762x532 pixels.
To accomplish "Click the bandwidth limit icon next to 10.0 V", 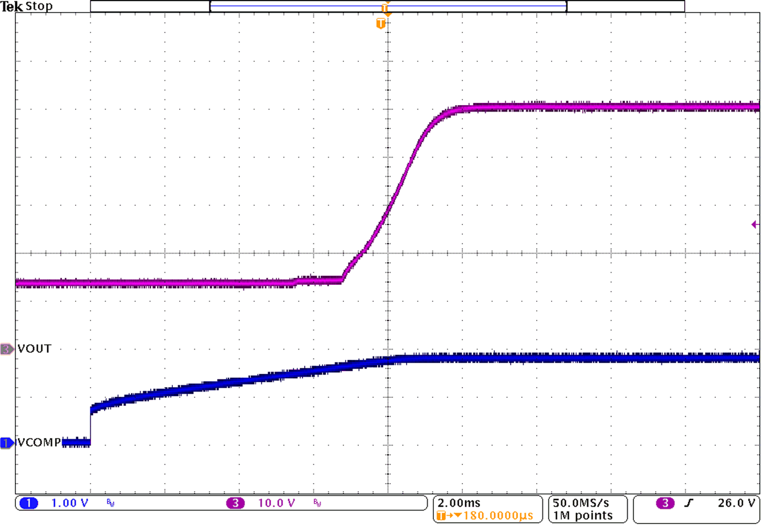I will (317, 503).
